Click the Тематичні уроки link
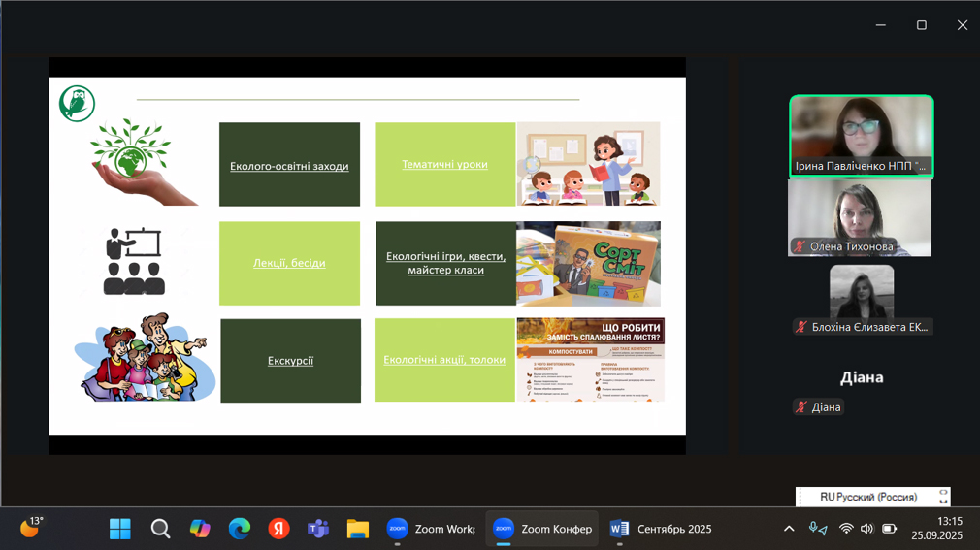This screenshot has width=980, height=550. [444, 164]
